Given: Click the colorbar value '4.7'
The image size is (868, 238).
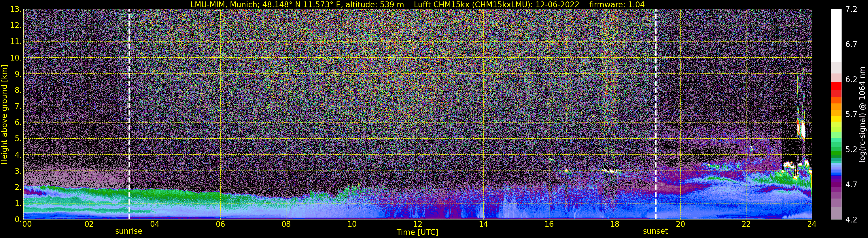Looking at the screenshot, I should (x=851, y=185).
